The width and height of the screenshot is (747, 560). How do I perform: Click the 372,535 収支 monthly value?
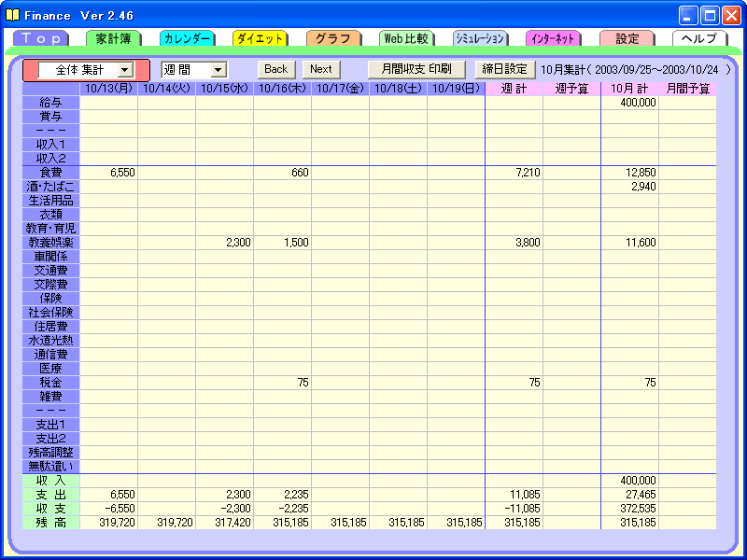[x=629, y=509]
